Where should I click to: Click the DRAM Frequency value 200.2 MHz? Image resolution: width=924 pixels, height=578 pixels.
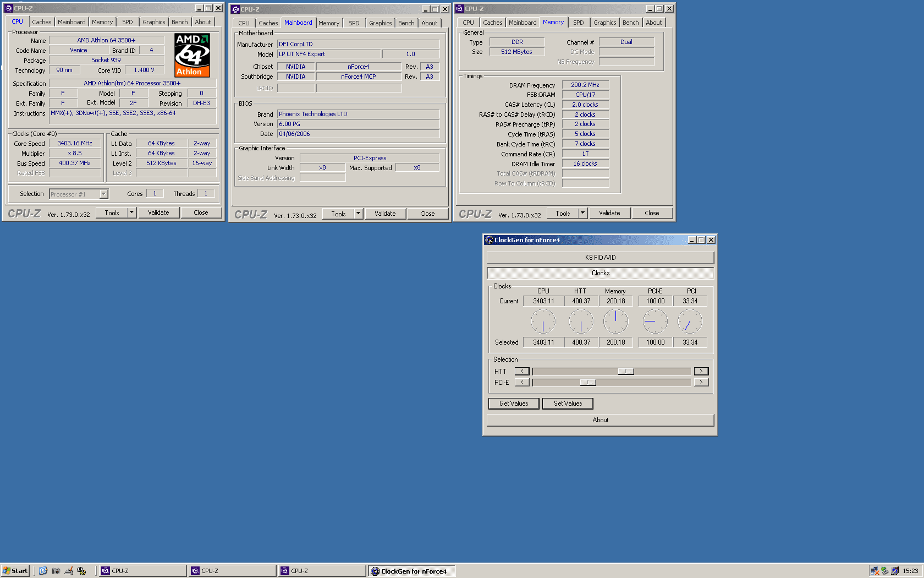click(x=585, y=85)
